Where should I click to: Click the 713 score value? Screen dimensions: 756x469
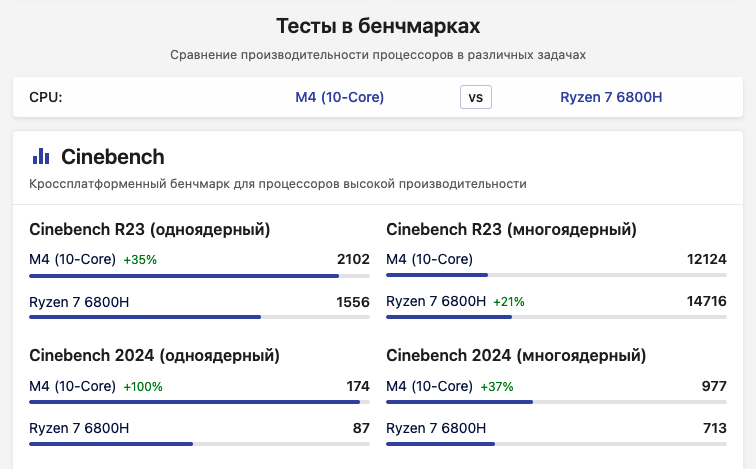[x=715, y=428]
